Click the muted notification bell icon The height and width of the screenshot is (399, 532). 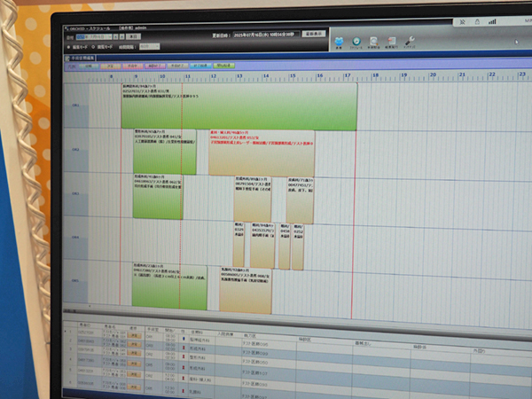[462, 22]
